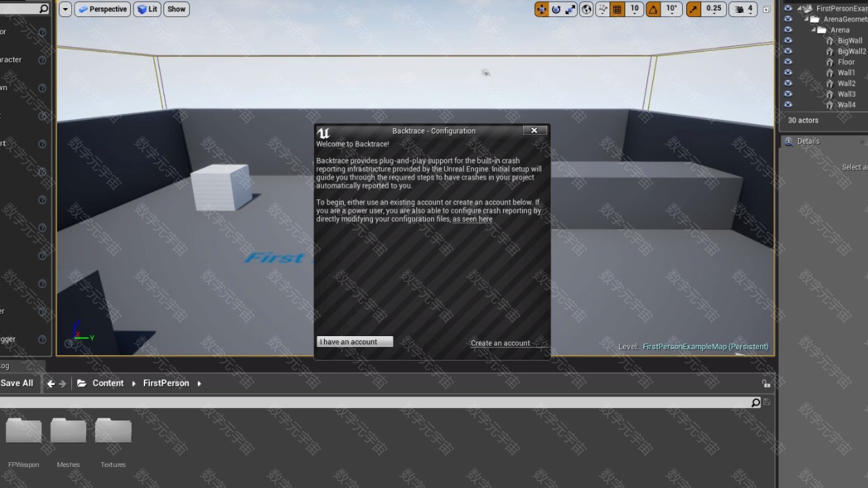The width and height of the screenshot is (868, 488).
Task: Select the rotate transform tool
Action: [556, 9]
